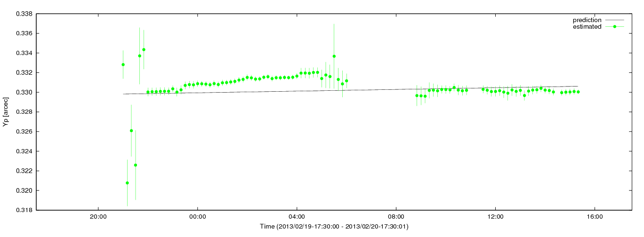Image resolution: width=644 pixels, height=237 pixels.
Task: Click the '0.324' y-axis tick label
Action: point(24,151)
